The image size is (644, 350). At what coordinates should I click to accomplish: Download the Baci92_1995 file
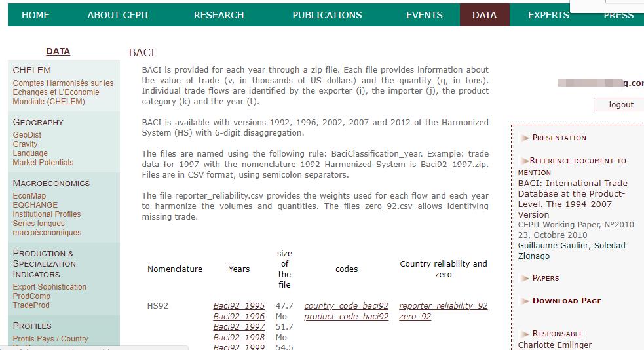point(239,305)
